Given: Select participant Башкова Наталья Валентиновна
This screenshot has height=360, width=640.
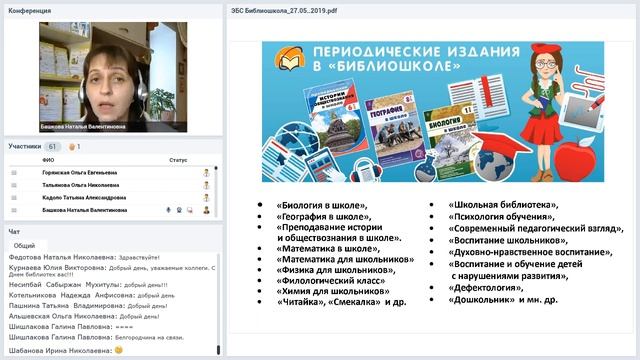Looking at the screenshot, I should tap(85, 210).
